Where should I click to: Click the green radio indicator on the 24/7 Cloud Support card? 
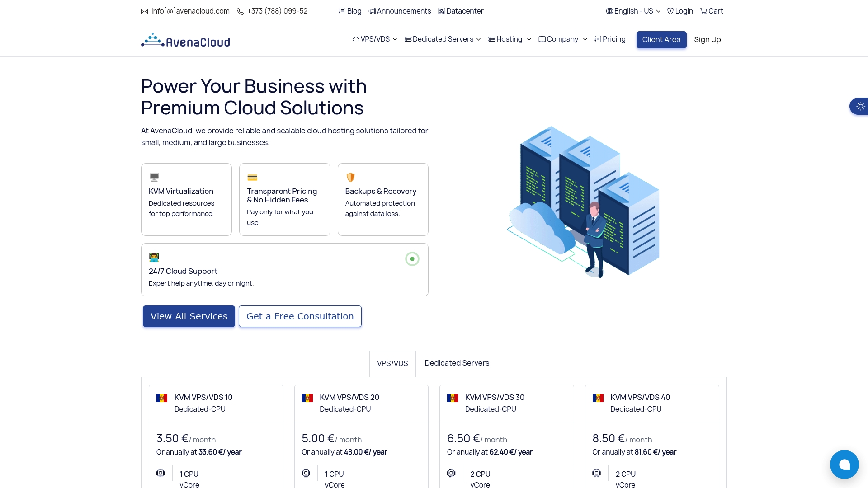tap(412, 259)
